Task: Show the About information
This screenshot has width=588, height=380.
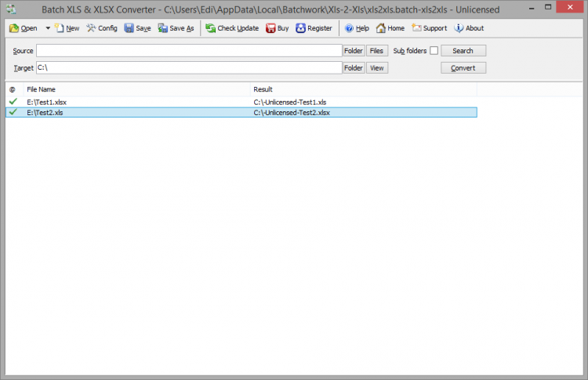Action: click(x=469, y=28)
